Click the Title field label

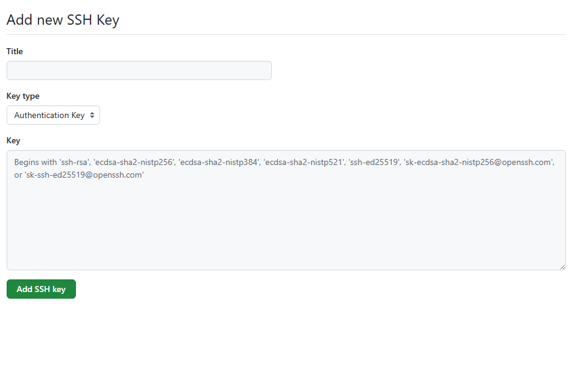pyautogui.click(x=14, y=51)
